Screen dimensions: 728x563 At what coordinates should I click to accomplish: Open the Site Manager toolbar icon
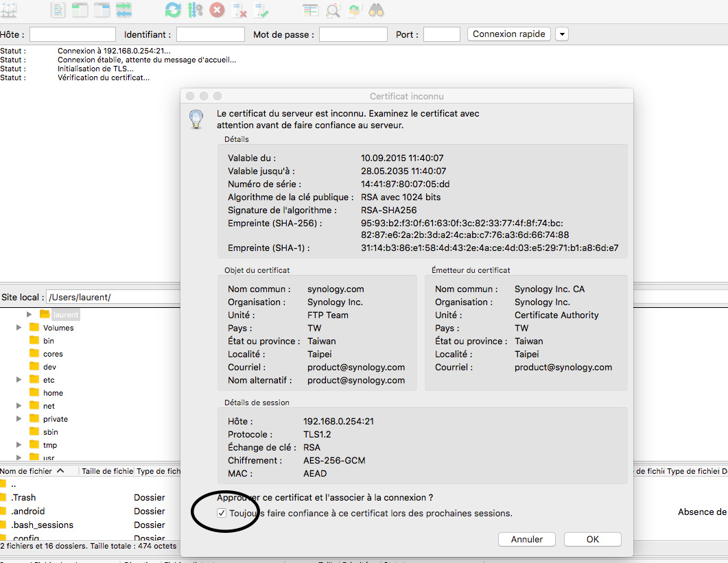pos(9,10)
